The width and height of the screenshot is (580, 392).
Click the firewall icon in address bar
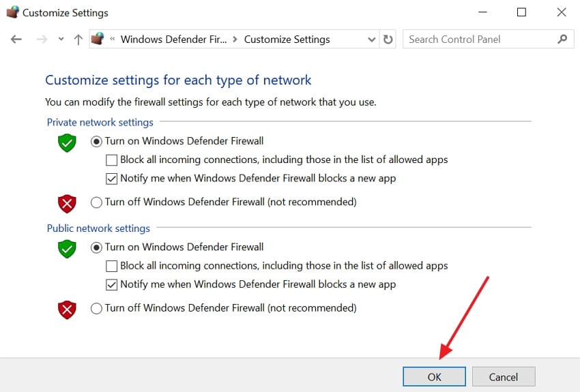(98, 38)
